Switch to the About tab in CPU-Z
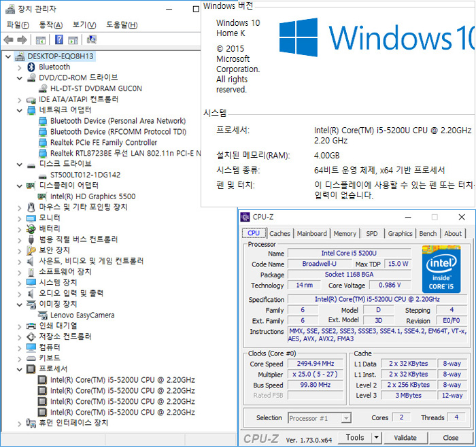Image resolution: width=476 pixels, height=448 pixels. point(453,233)
